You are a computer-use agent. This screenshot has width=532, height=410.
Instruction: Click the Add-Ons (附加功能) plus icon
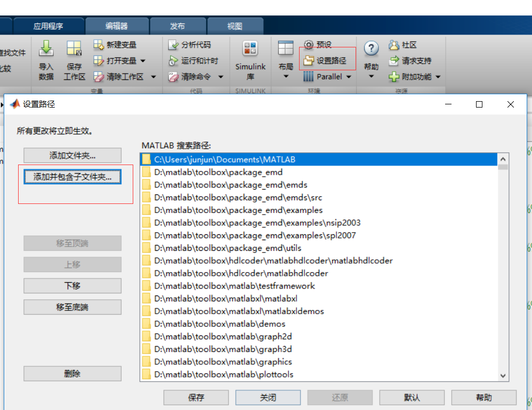394,77
